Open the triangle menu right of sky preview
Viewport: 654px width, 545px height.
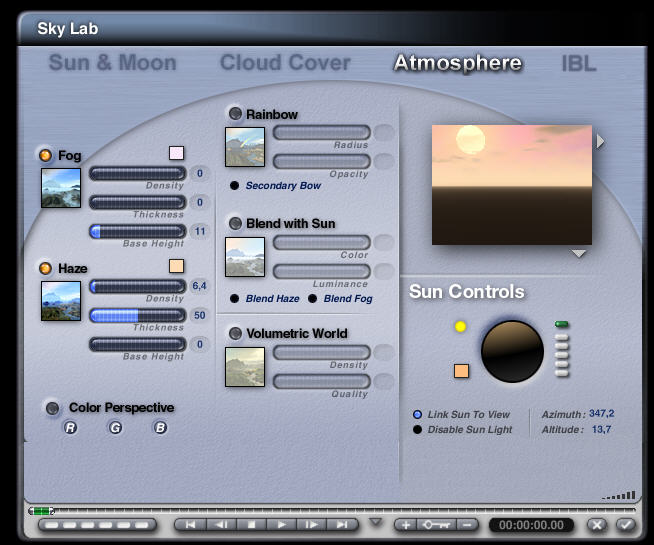(x=600, y=142)
